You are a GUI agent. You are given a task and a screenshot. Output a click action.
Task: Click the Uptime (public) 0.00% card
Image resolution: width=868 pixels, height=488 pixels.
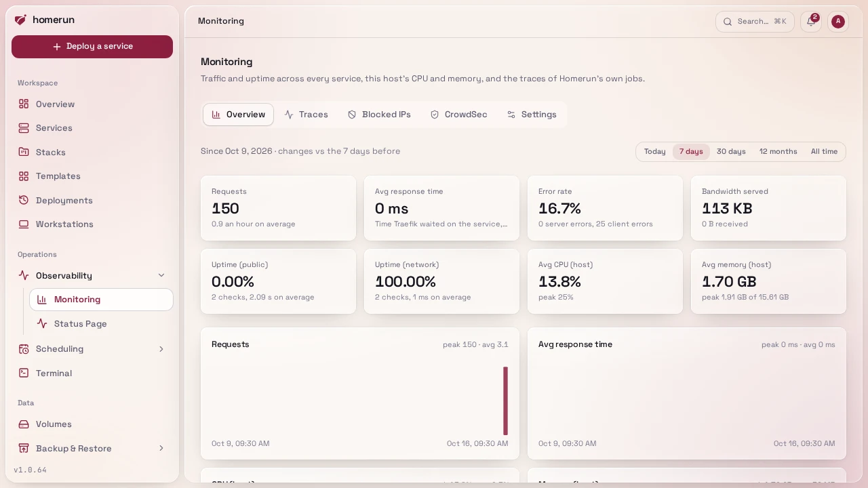(x=278, y=281)
